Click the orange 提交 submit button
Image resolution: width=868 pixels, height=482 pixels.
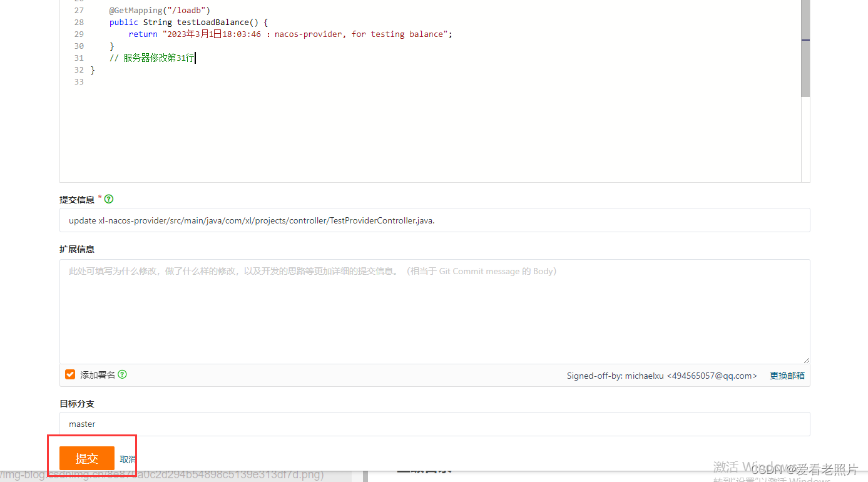click(x=87, y=459)
